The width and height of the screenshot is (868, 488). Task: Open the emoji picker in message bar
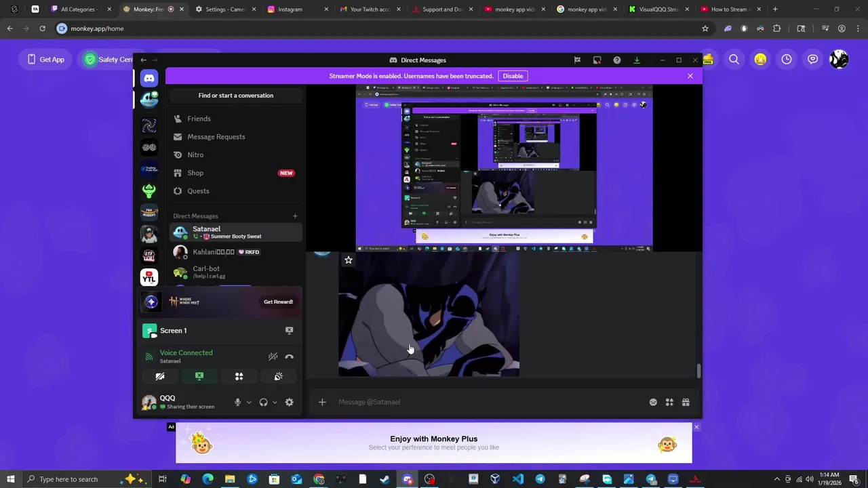tap(653, 402)
